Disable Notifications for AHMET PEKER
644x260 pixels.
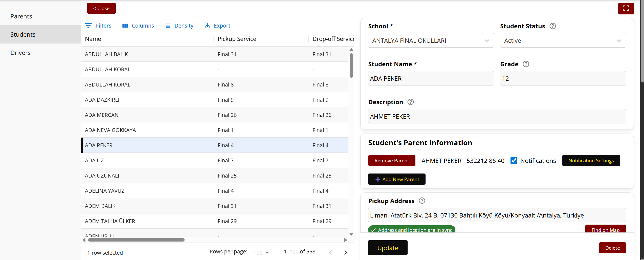[514, 161]
